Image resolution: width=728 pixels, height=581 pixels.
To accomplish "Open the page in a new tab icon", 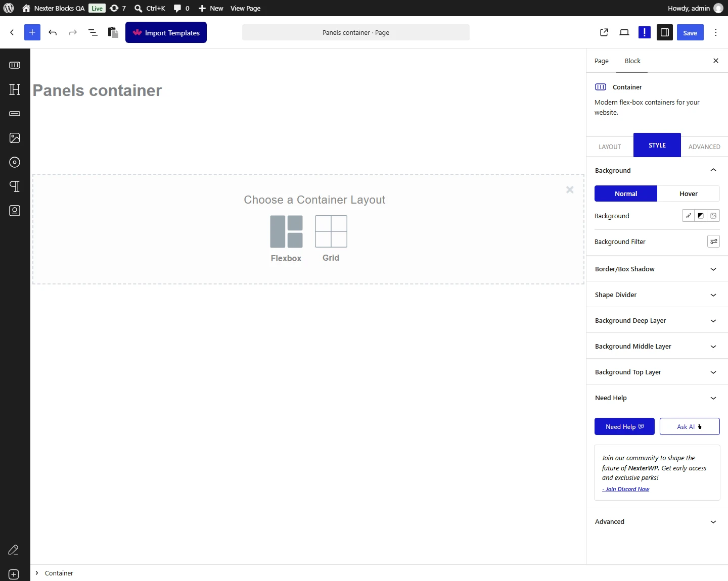I will coord(604,32).
